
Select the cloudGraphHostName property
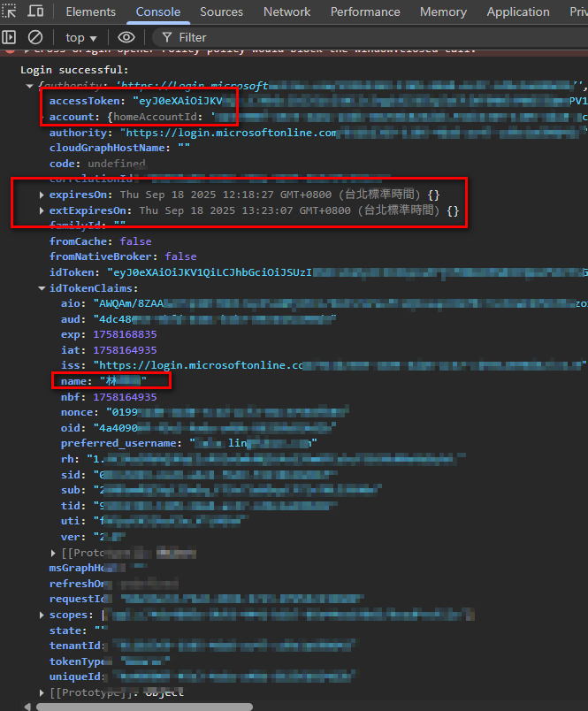(x=107, y=148)
